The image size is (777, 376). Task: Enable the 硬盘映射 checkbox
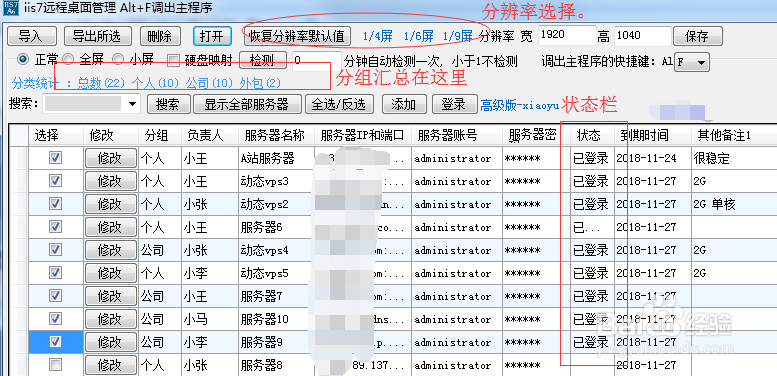click(x=173, y=61)
